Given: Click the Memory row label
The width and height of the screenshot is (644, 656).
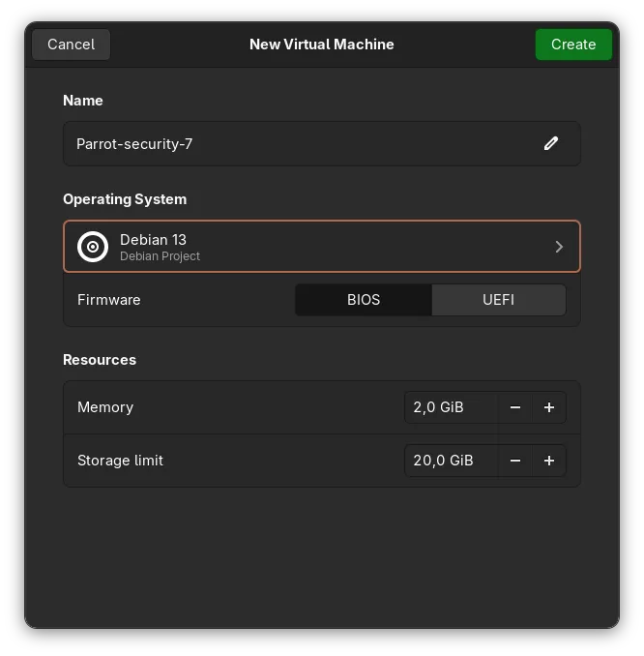Looking at the screenshot, I should click(x=105, y=407).
